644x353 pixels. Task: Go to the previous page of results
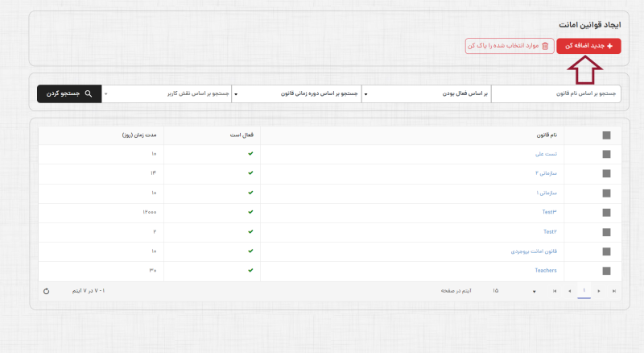point(569,291)
